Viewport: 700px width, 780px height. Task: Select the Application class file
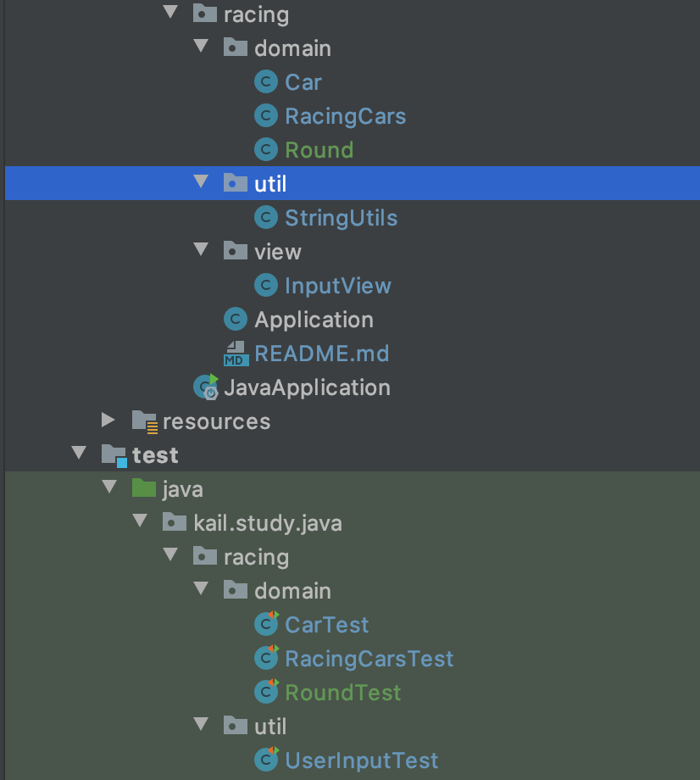314,320
